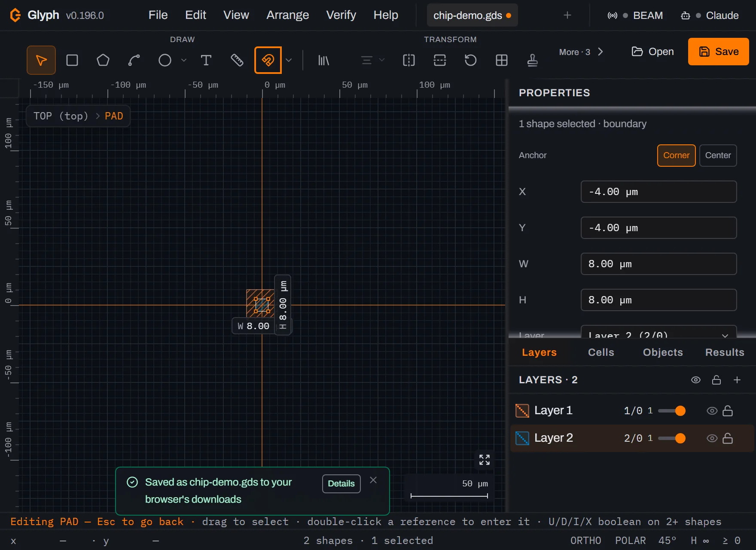Set anchor to Center
756x550 pixels.
point(718,156)
